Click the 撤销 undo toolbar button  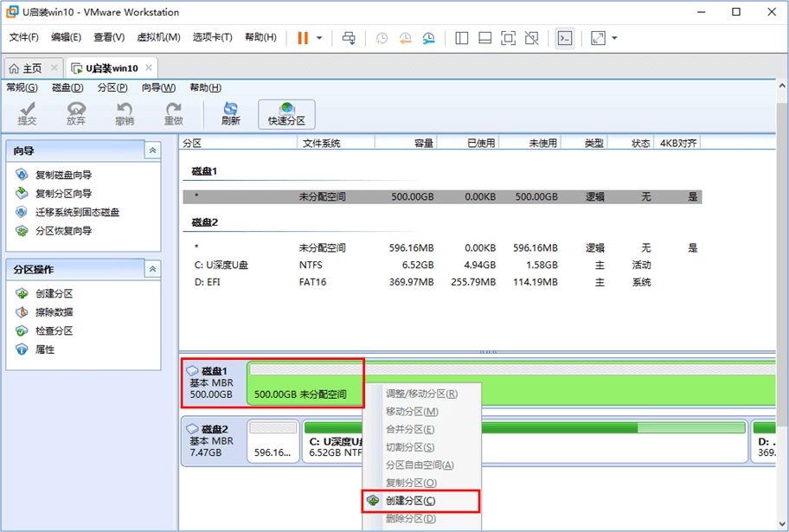125,113
